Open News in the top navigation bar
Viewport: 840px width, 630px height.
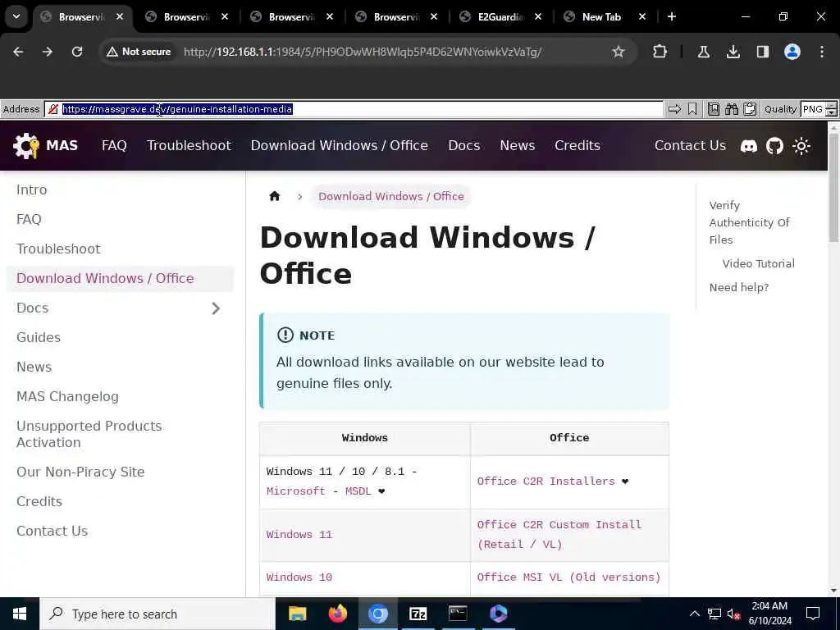click(517, 146)
